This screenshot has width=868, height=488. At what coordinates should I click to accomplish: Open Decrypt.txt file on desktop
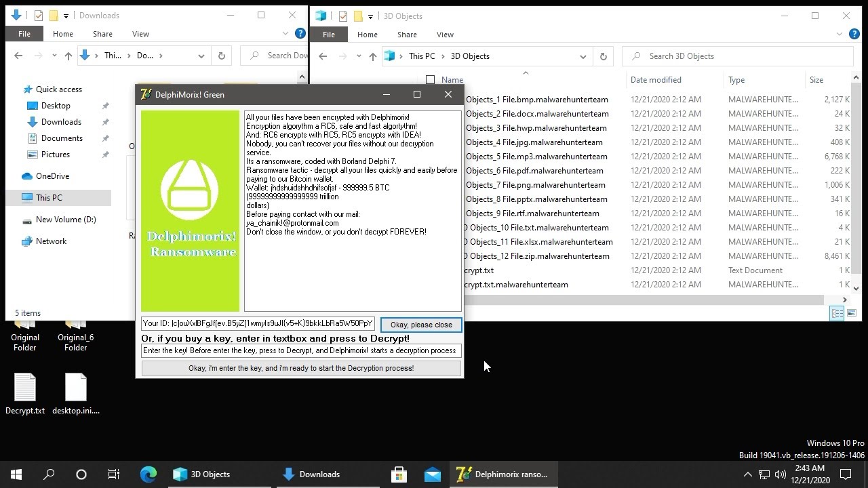pyautogui.click(x=25, y=394)
